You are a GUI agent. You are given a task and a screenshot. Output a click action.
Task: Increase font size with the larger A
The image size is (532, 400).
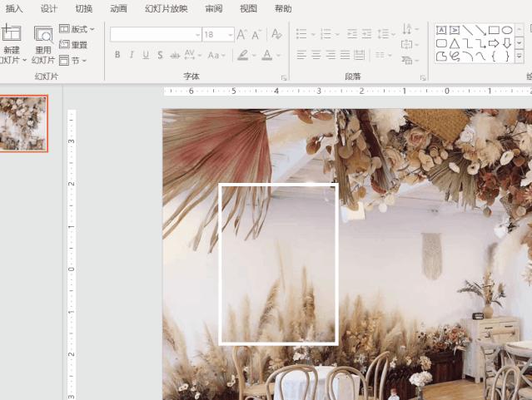[241, 35]
